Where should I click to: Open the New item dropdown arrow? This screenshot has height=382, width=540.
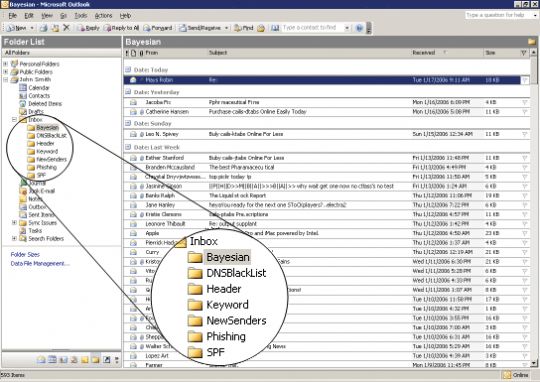tap(32, 28)
